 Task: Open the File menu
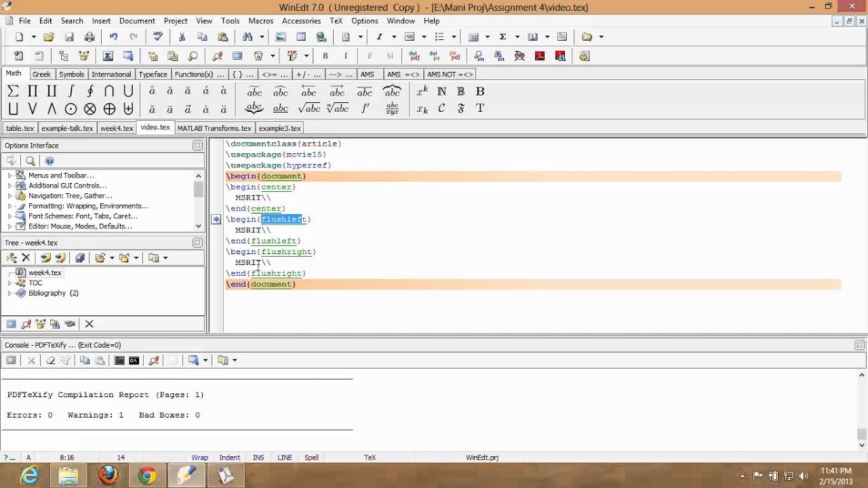pos(24,21)
